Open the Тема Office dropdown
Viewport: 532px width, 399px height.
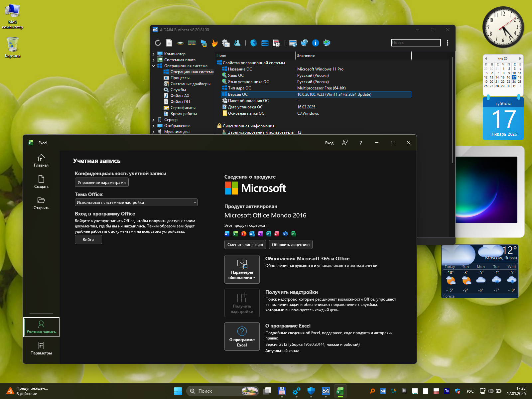(136, 202)
